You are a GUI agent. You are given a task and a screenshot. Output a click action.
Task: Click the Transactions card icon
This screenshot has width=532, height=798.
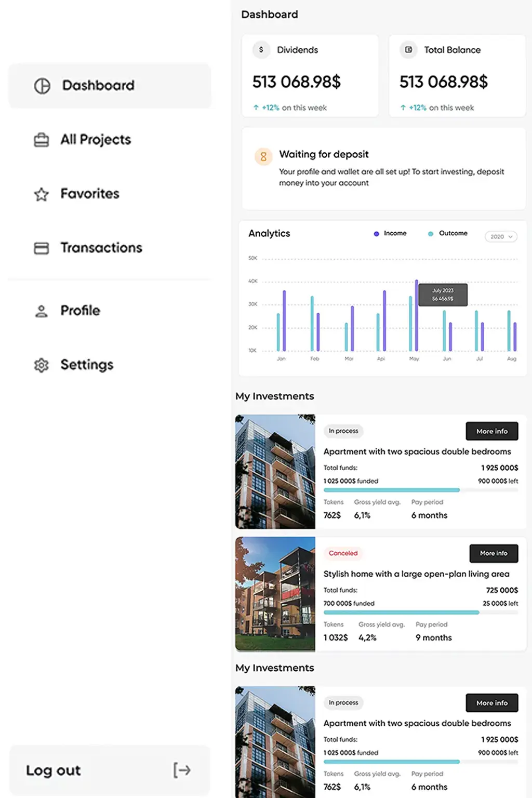[x=42, y=248]
